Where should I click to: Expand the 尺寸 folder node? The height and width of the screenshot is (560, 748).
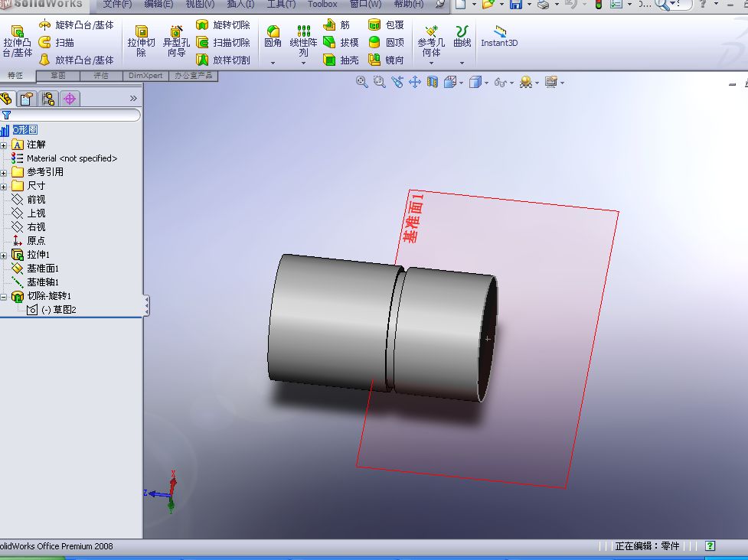3,187
